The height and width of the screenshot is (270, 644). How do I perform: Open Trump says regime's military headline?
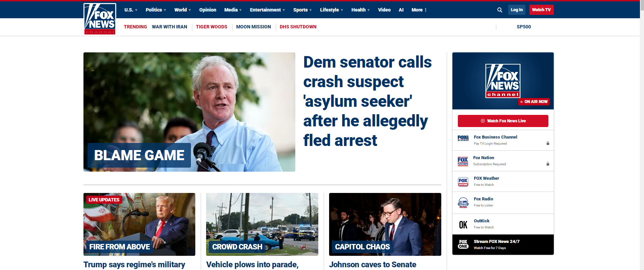tap(134, 265)
